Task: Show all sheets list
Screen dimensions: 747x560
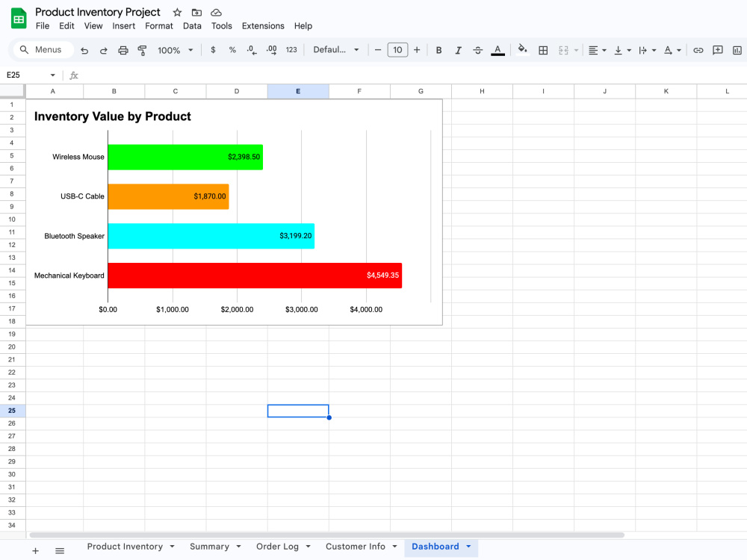Action: point(60,550)
